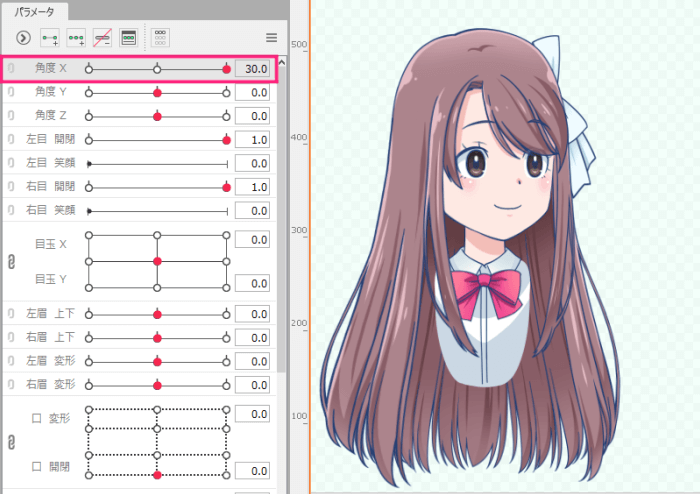Click the parameter list scrollbar thumb

pos(281,221)
